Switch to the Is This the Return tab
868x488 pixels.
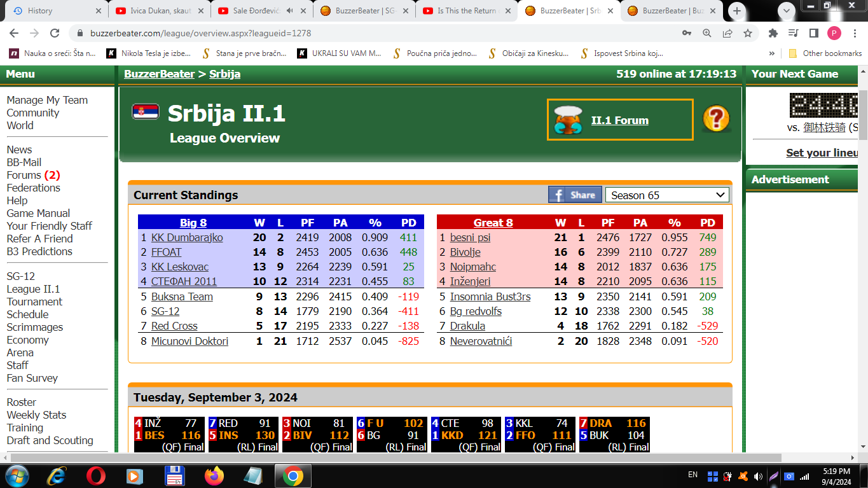(466, 11)
